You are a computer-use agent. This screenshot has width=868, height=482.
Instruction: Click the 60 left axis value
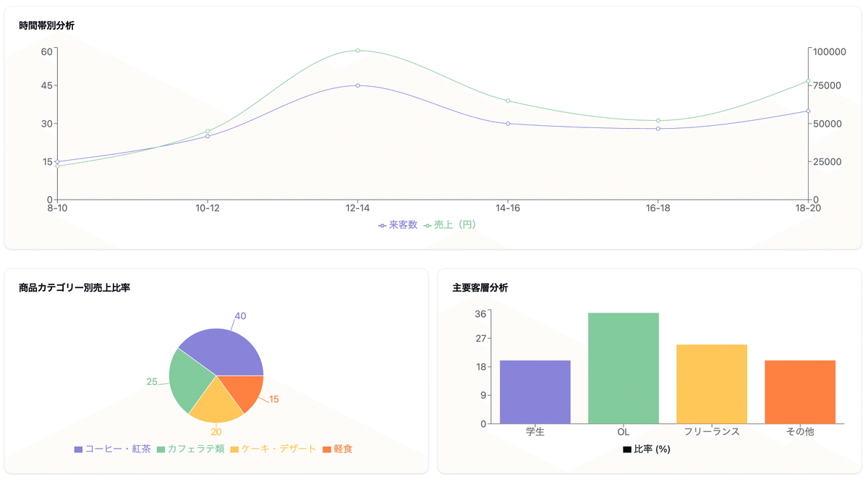click(47, 51)
